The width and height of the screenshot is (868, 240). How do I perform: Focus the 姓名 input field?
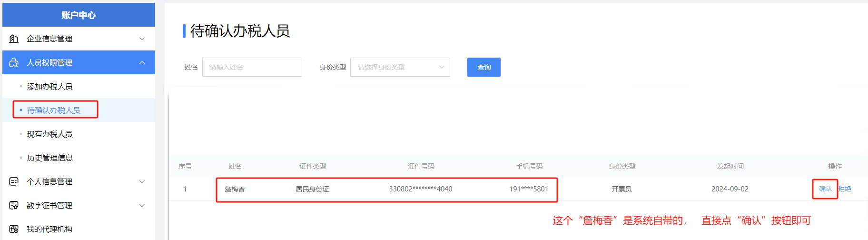(x=252, y=67)
